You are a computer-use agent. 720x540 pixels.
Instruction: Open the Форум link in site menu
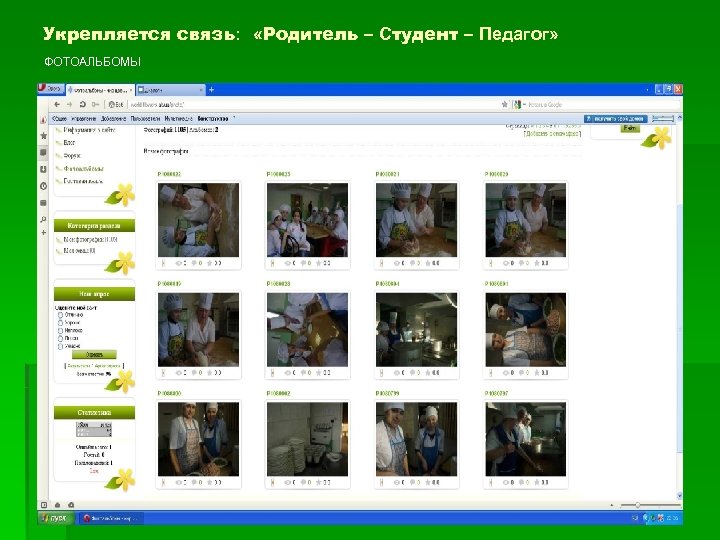click(x=72, y=156)
